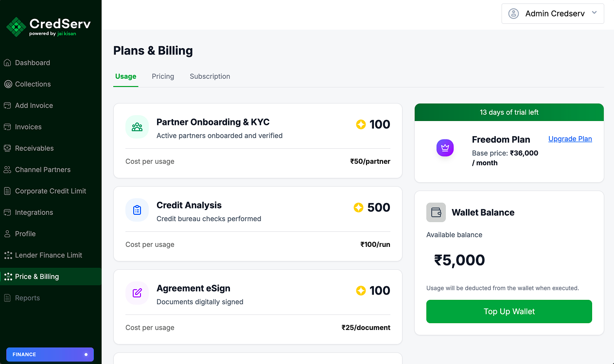
Task: Switch to the Pricing tab
Action: [x=163, y=76]
